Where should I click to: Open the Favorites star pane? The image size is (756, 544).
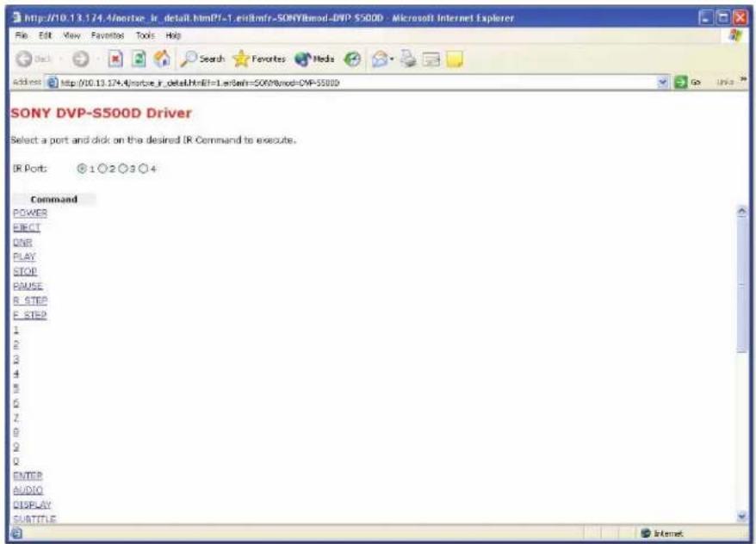point(259,59)
